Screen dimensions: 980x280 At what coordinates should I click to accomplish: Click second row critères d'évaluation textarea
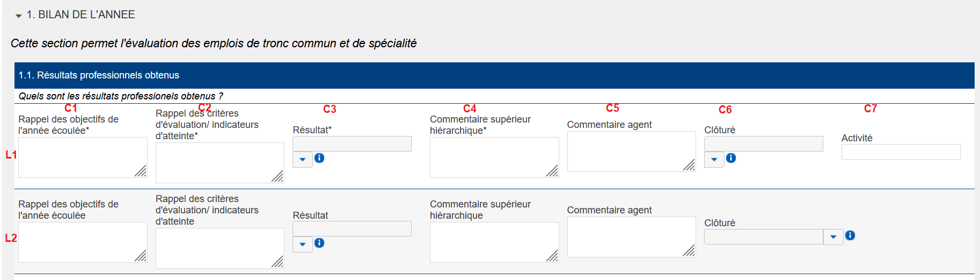pos(220,248)
